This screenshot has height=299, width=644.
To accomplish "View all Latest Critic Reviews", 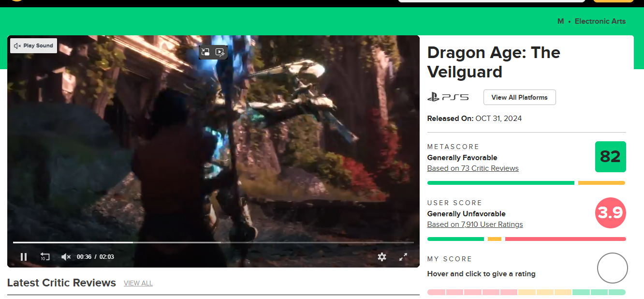I will click(138, 283).
